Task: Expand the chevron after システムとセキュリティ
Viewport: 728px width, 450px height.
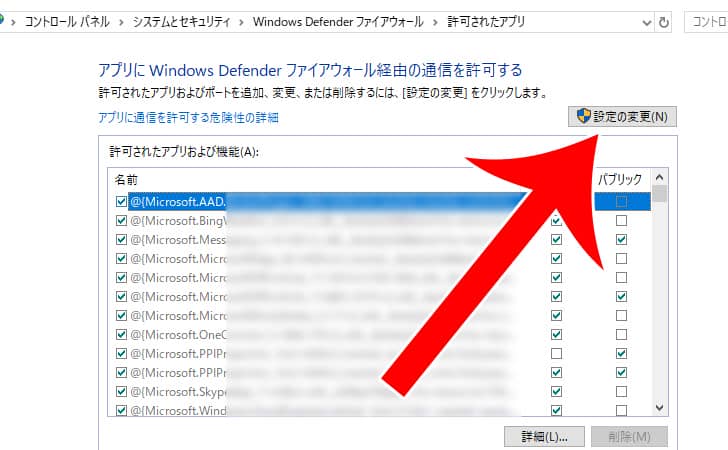Action: (241, 22)
